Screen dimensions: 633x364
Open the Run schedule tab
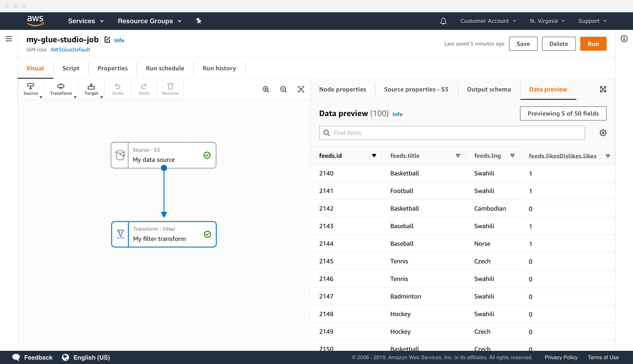[165, 68]
